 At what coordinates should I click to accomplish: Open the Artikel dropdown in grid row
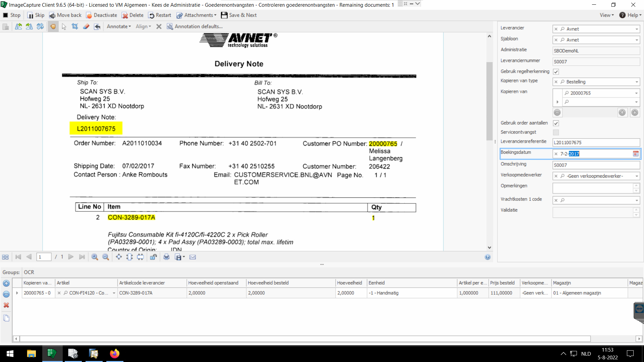[114, 293]
